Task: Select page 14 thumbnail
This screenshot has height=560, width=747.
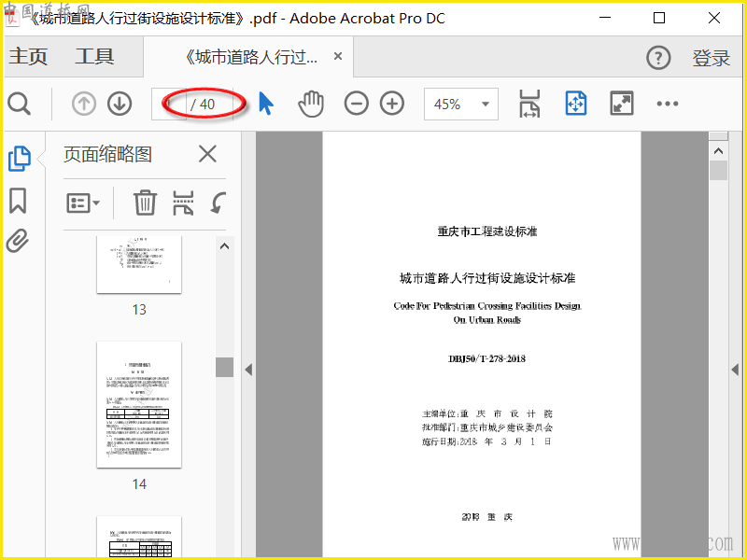Action: pos(139,404)
